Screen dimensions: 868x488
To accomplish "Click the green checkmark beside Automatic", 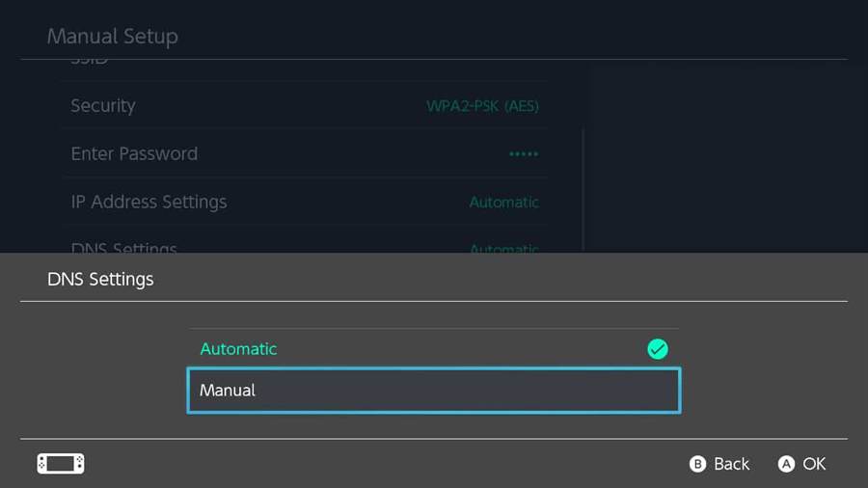I will (x=657, y=349).
